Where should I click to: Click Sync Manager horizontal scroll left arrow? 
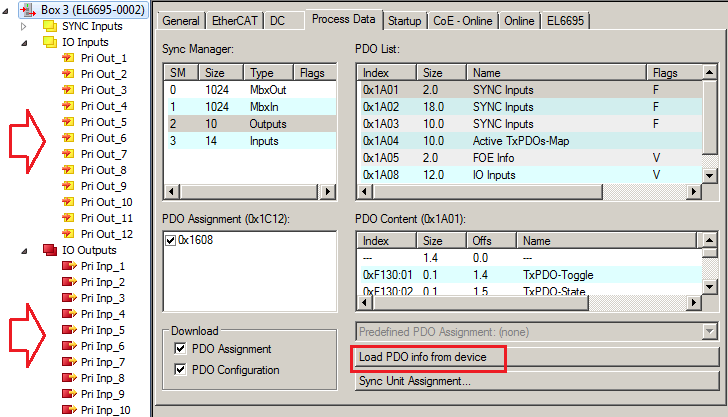(172, 191)
